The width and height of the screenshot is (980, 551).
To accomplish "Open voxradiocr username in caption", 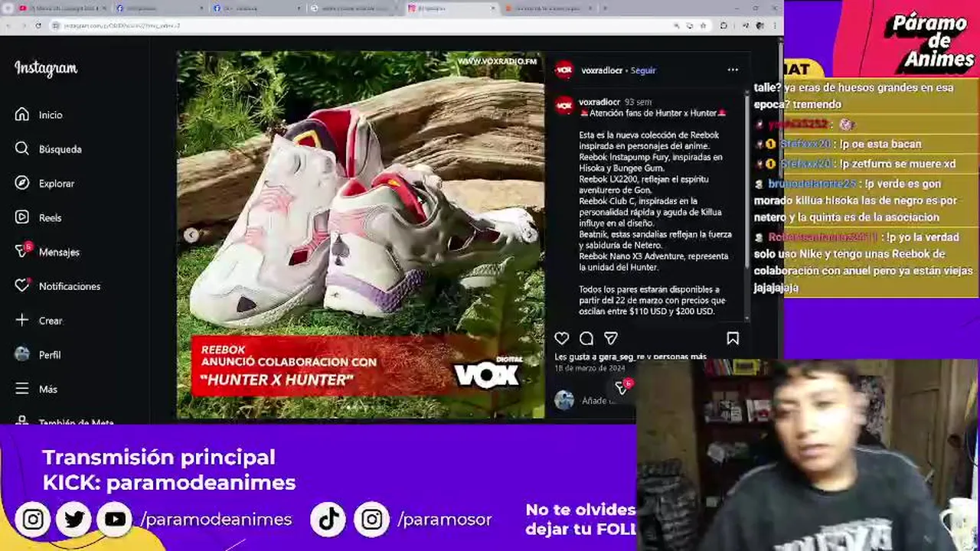I will 599,102.
